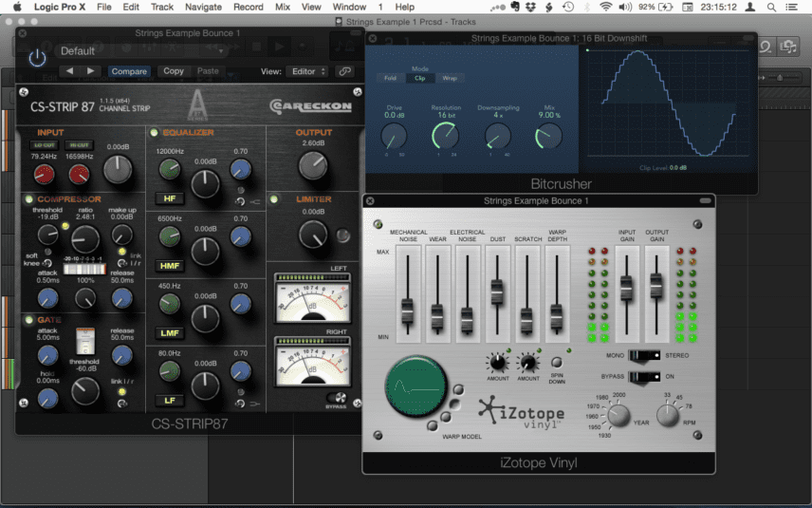Click the Spin Down button in Vinyl
This screenshot has height=508, width=812.
pyautogui.click(x=556, y=362)
